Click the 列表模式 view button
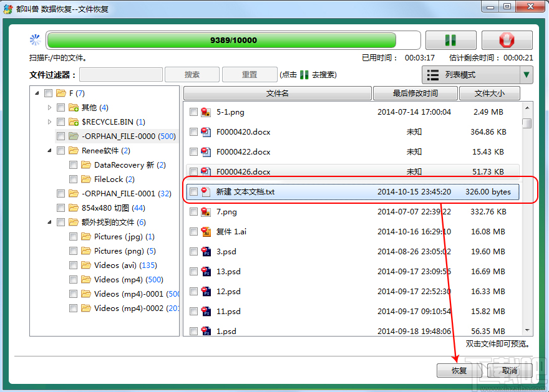Viewport: 549px width, 392px height. point(472,75)
